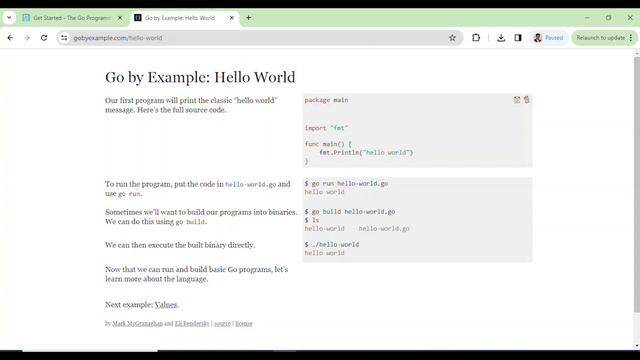Bookmark this page with the star icon

[x=452, y=38]
